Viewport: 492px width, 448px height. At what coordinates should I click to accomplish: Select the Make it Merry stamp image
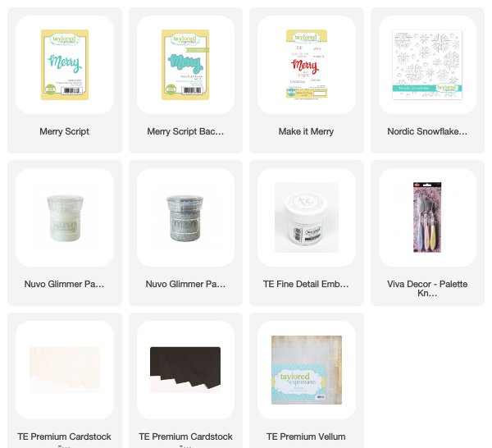[306, 64]
